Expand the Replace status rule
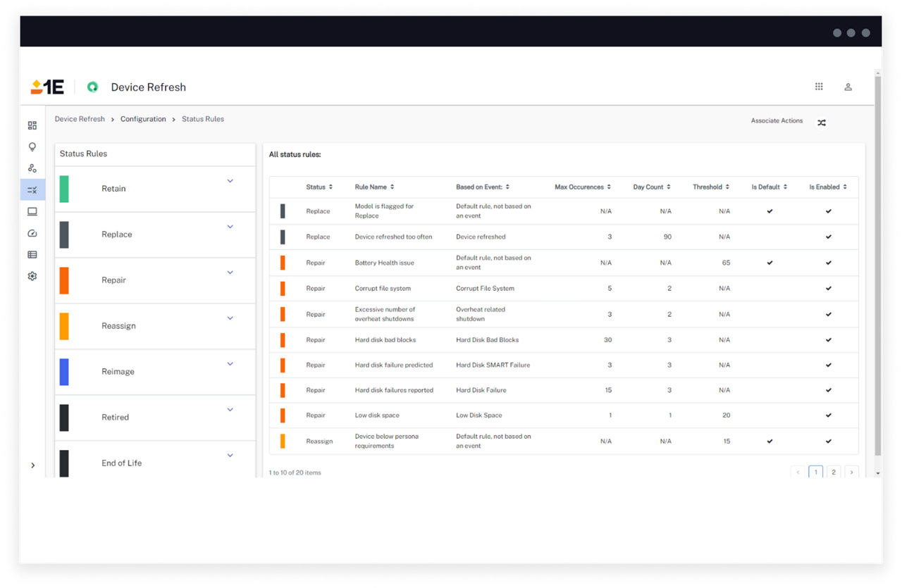Image resolution: width=902 pixels, height=588 pixels. click(230, 227)
